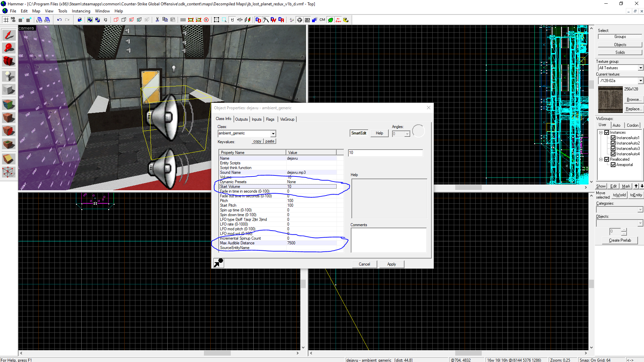Select the Vertex tool

pos(9,172)
